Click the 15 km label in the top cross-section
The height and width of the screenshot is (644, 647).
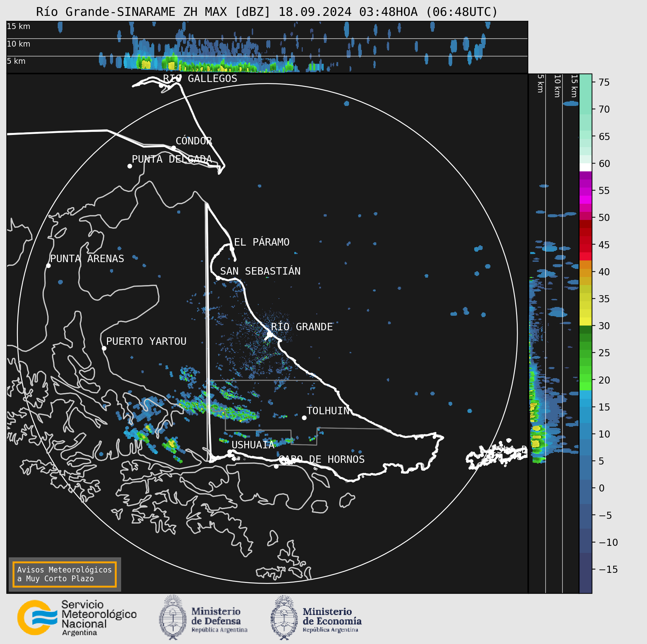coord(19,26)
